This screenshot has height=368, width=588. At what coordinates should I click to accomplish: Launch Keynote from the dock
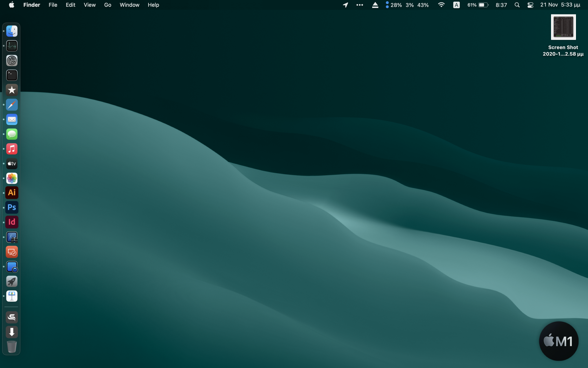click(x=12, y=296)
